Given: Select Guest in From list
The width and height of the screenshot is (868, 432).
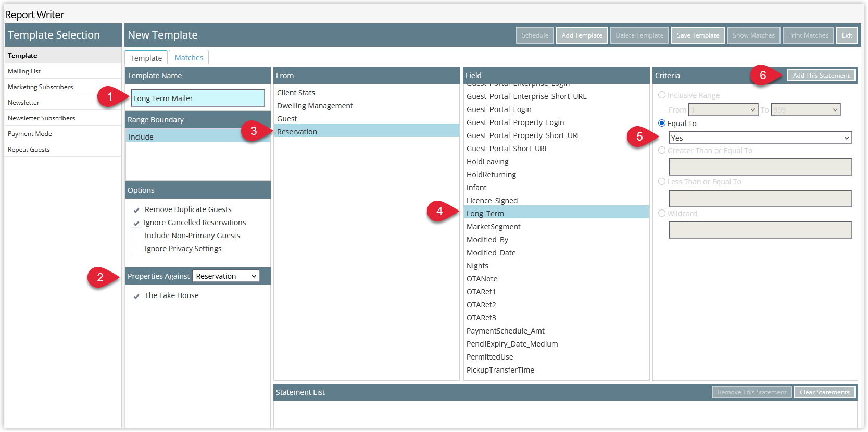Looking at the screenshot, I should tap(367, 119).
